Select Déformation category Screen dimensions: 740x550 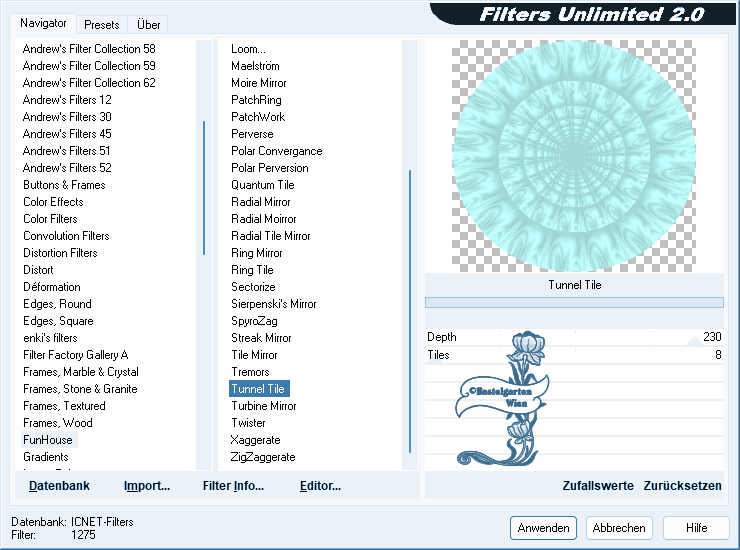pos(52,287)
